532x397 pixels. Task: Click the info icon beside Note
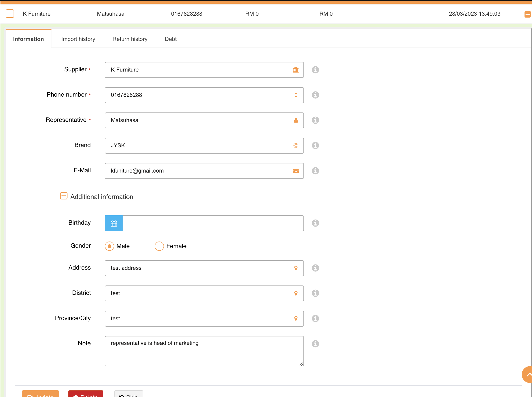point(315,344)
